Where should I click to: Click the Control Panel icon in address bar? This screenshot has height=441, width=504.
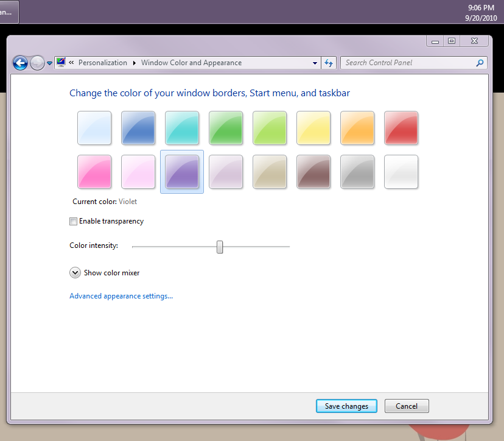pos(61,63)
